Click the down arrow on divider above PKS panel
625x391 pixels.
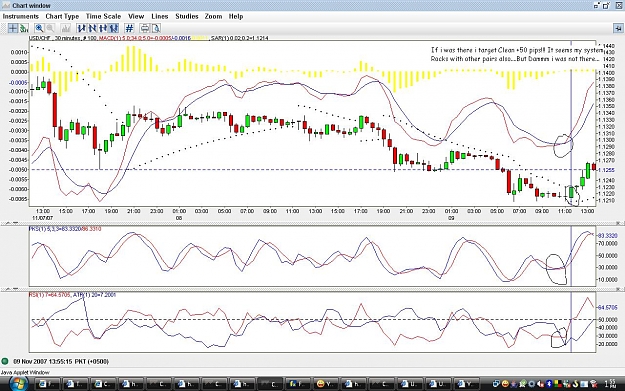[x=15, y=223]
